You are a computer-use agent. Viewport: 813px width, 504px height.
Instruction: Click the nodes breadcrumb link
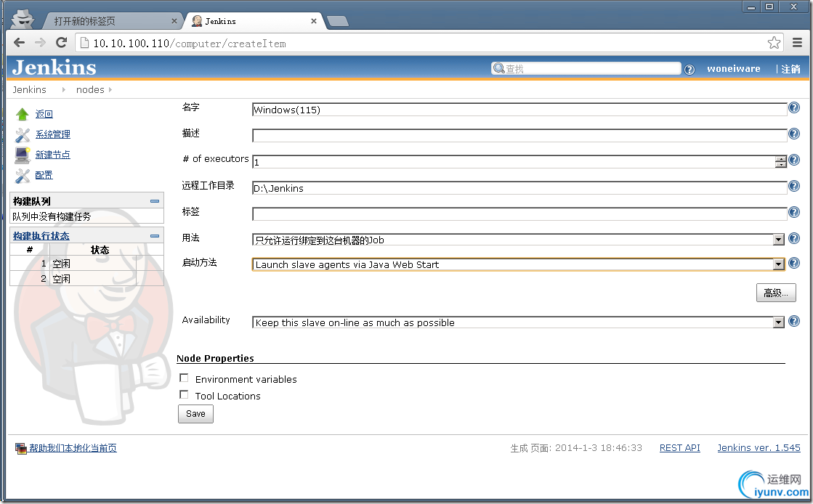(90, 90)
